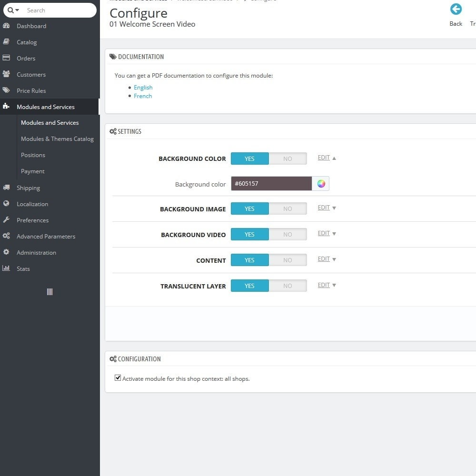Screen dimensions: 476x476
Task: Click the Administration gear icon
Action: [x=6, y=252]
